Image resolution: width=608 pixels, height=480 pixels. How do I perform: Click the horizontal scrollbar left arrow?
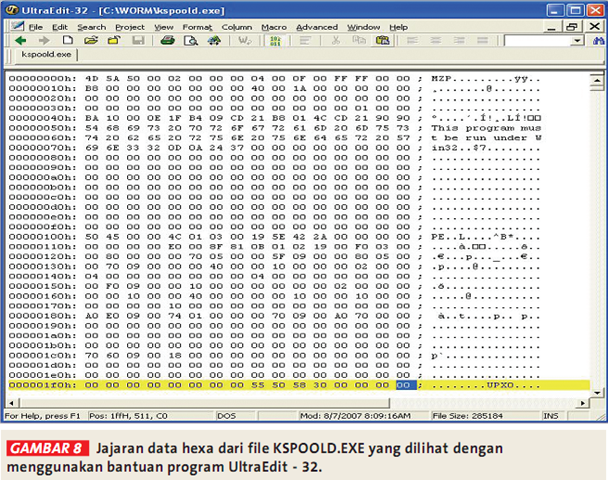click(12, 403)
